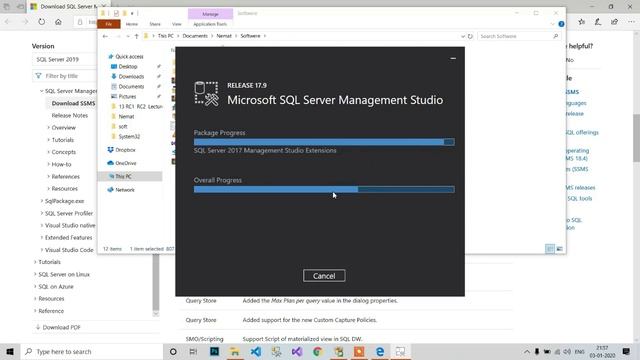
Task: Open File Explorer help icon
Action: point(561,24)
